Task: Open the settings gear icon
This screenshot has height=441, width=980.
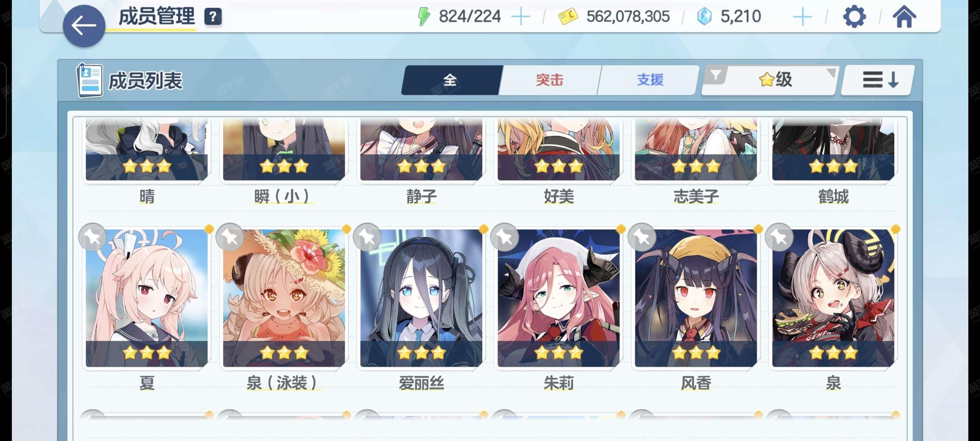Action: (x=855, y=17)
